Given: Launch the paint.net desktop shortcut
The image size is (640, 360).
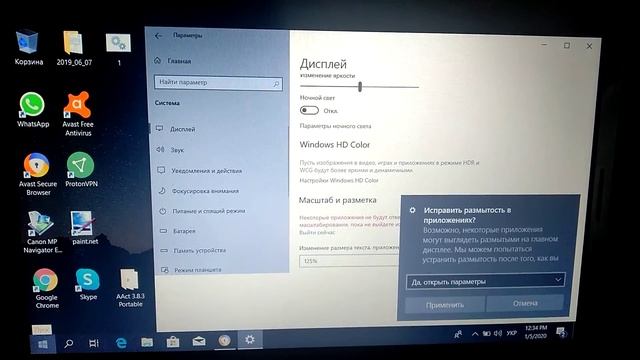Looking at the screenshot, I should click(x=84, y=228).
